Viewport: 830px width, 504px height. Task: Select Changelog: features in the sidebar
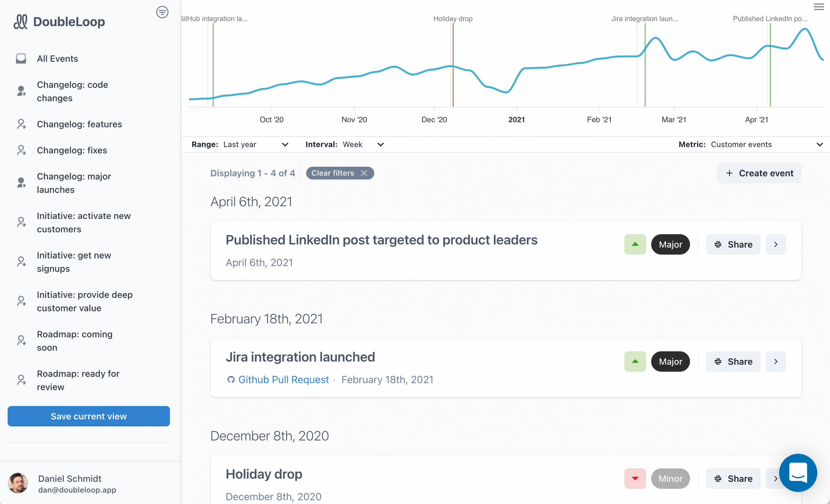pos(79,124)
